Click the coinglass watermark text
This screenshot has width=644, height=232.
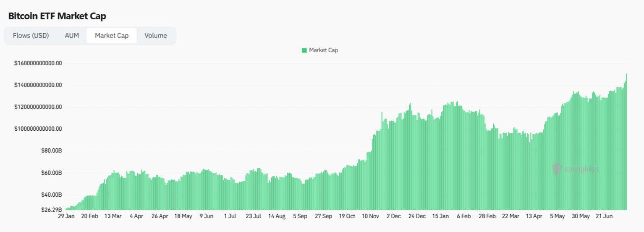coord(581,169)
